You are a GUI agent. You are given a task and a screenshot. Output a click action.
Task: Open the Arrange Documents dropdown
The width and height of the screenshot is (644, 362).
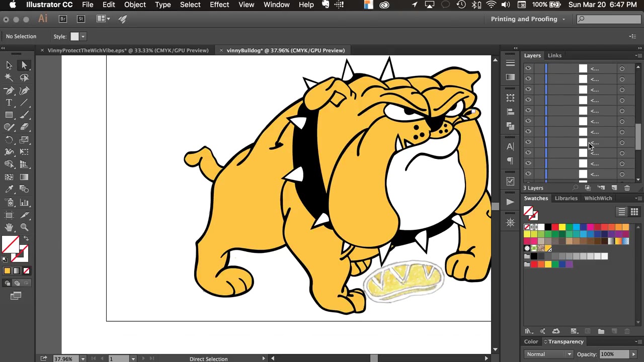103,19
